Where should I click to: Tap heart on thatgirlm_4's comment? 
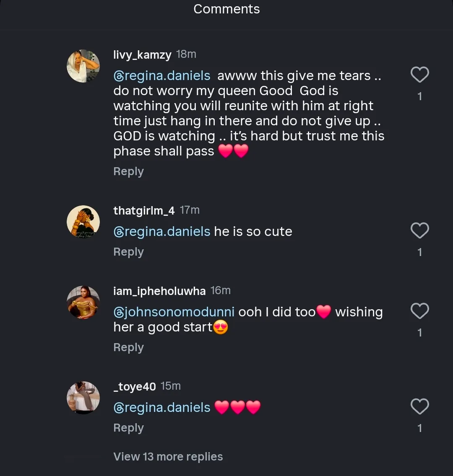(419, 231)
